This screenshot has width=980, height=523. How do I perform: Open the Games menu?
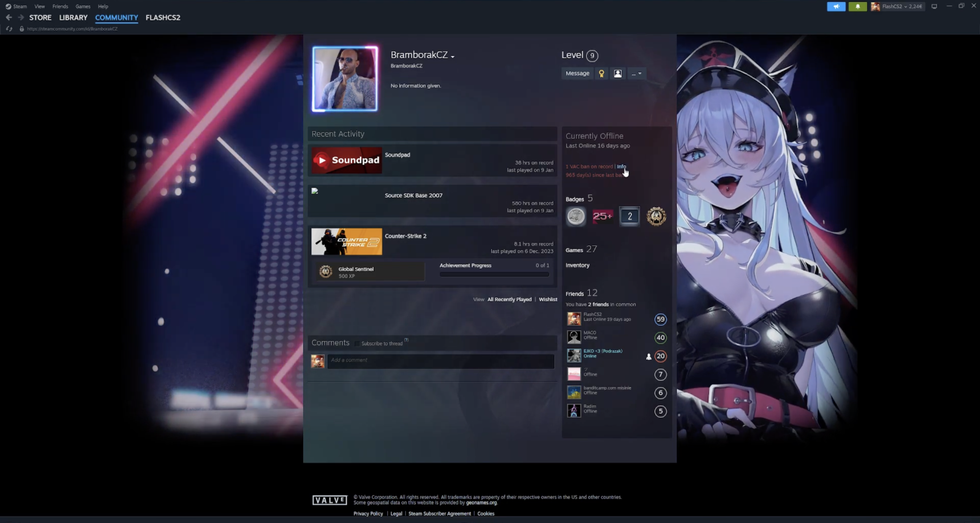(x=83, y=7)
